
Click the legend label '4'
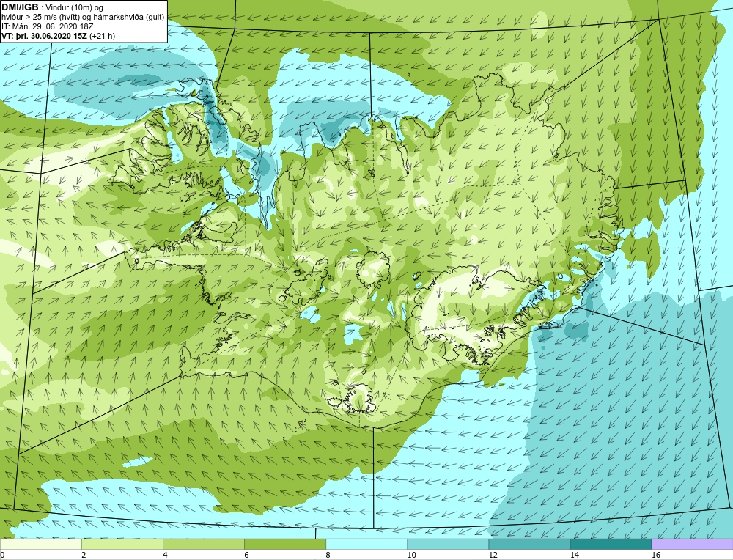[165, 555]
